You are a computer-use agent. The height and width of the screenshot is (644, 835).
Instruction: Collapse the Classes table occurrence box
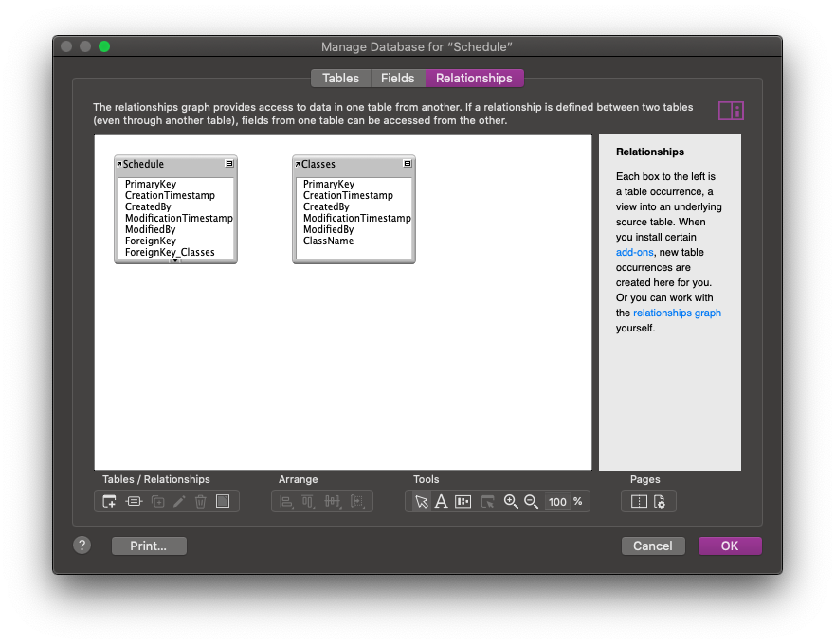pyautogui.click(x=408, y=164)
